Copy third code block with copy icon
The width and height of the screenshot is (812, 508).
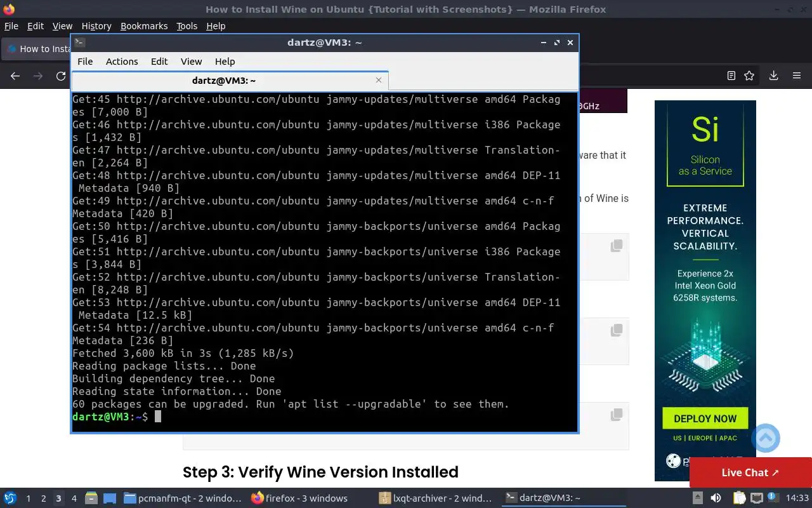point(616,415)
